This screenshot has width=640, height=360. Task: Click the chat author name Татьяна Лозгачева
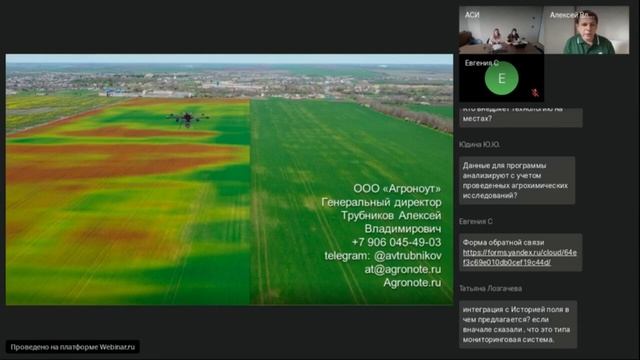tap(490, 289)
